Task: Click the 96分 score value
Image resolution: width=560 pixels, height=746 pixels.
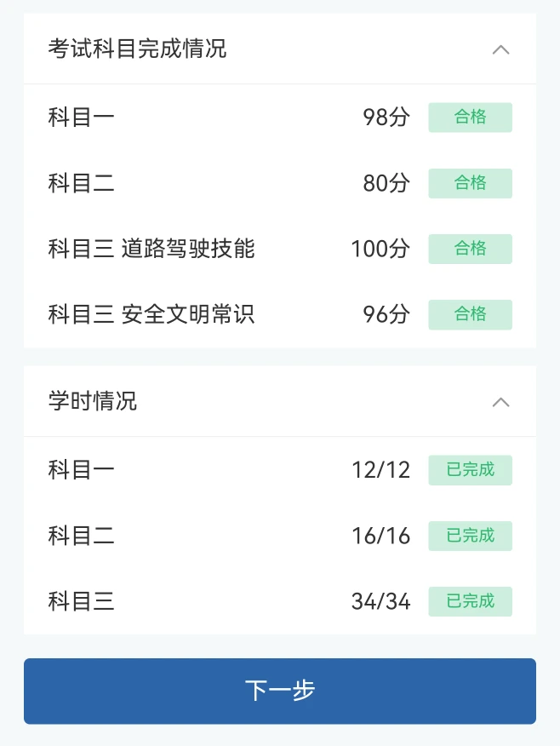Action: pyautogui.click(x=386, y=314)
